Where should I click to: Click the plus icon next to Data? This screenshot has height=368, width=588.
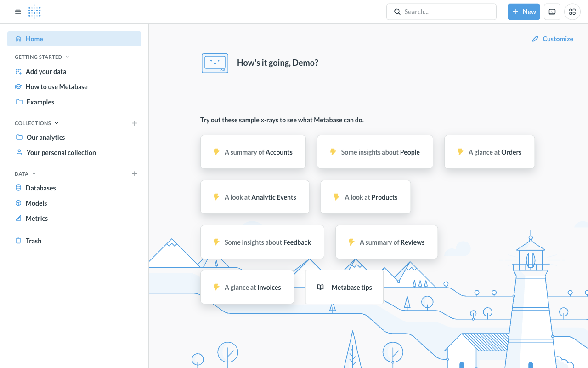coord(135,174)
